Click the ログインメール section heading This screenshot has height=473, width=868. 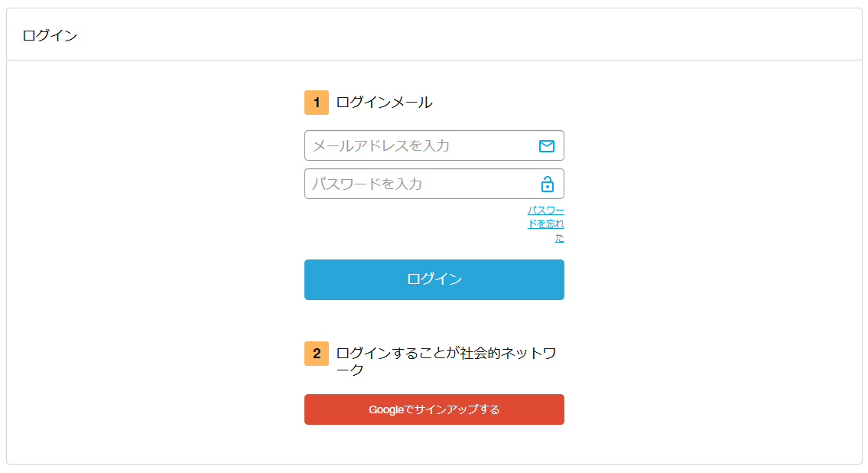click(x=384, y=103)
